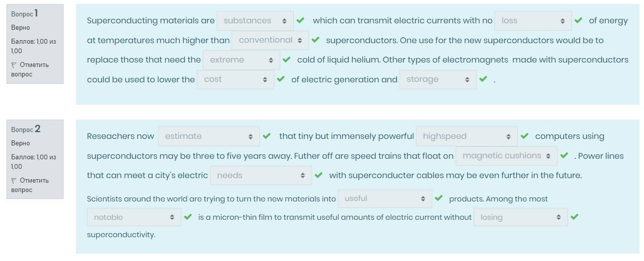The height and width of the screenshot is (261, 644).
Task: Open the 'conventional' dropdown
Action: click(x=270, y=40)
